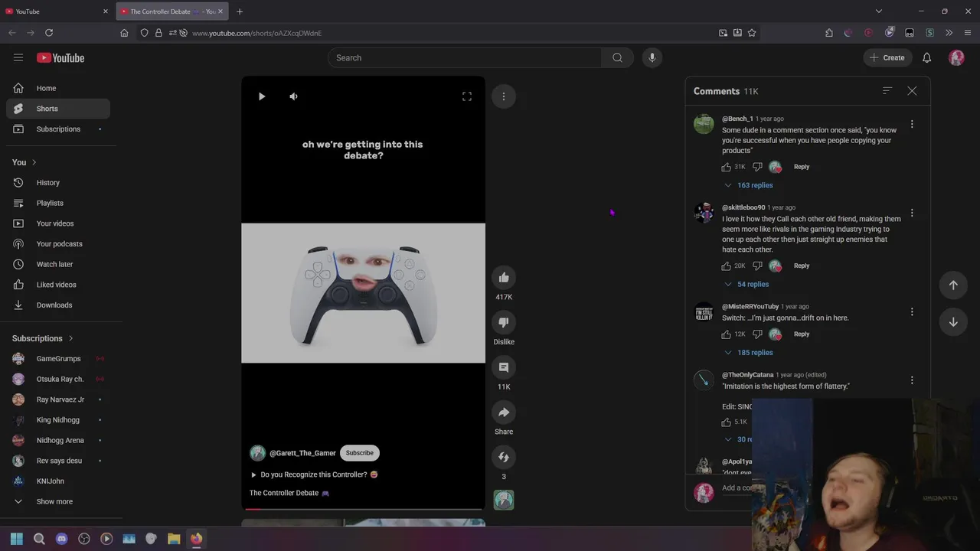The image size is (980, 551).
Task: Open @Garett_The_Gamer channel link
Action: (x=302, y=453)
